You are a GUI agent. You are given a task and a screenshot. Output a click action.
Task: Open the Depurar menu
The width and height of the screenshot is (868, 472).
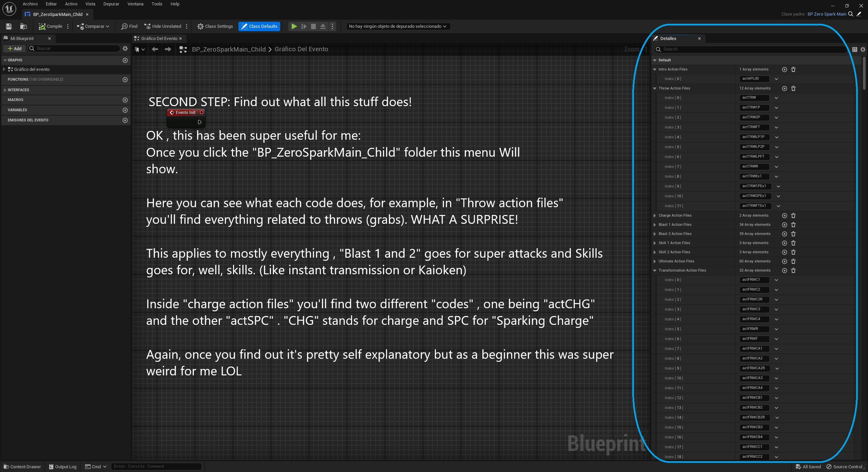111,4
